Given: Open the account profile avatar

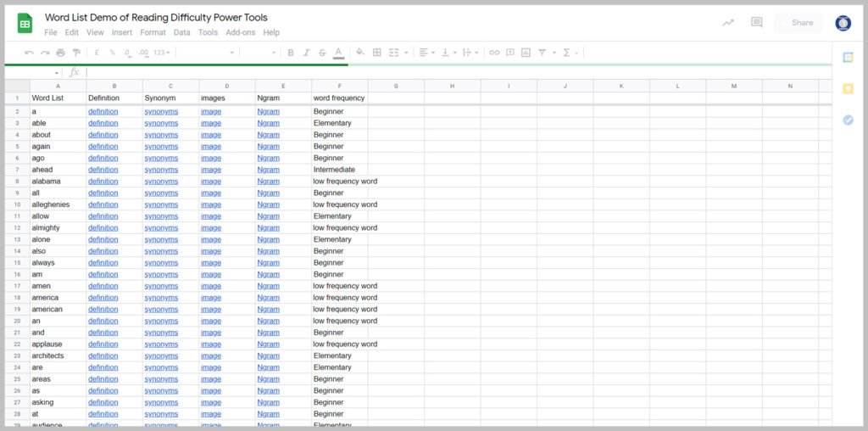Looking at the screenshot, I should click(x=843, y=23).
